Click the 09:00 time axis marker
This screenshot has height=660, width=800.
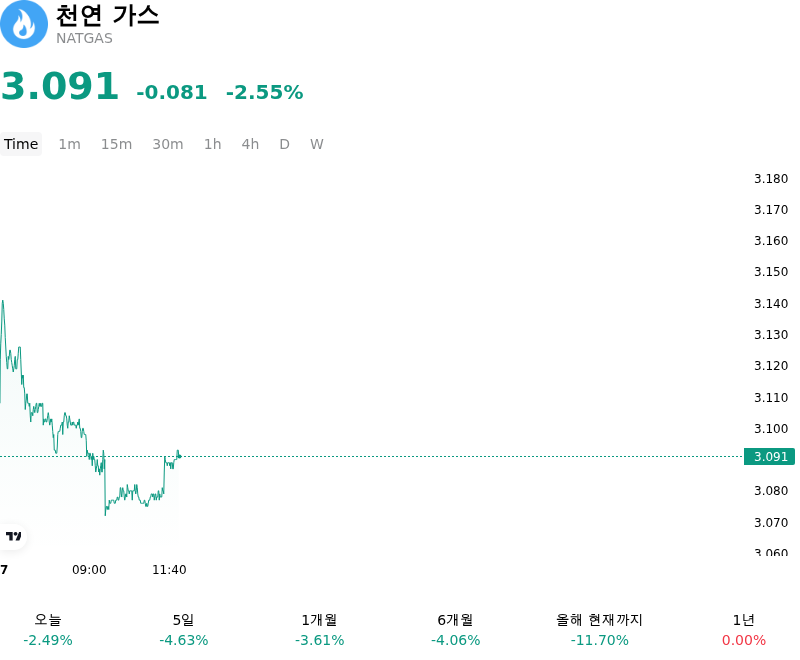(89, 570)
